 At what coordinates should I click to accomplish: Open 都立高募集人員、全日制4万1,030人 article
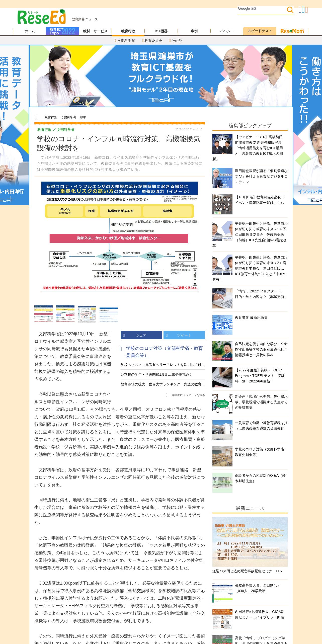pos(257,588)
